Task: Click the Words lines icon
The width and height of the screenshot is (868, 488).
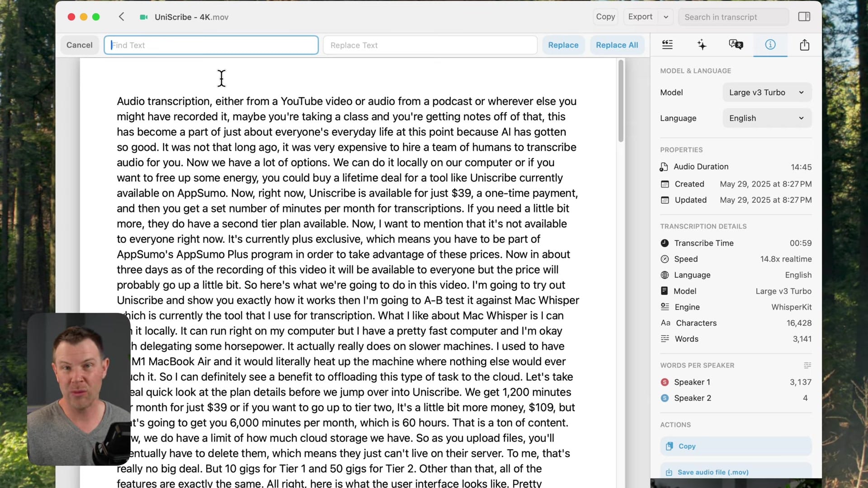Action: pos(665,339)
